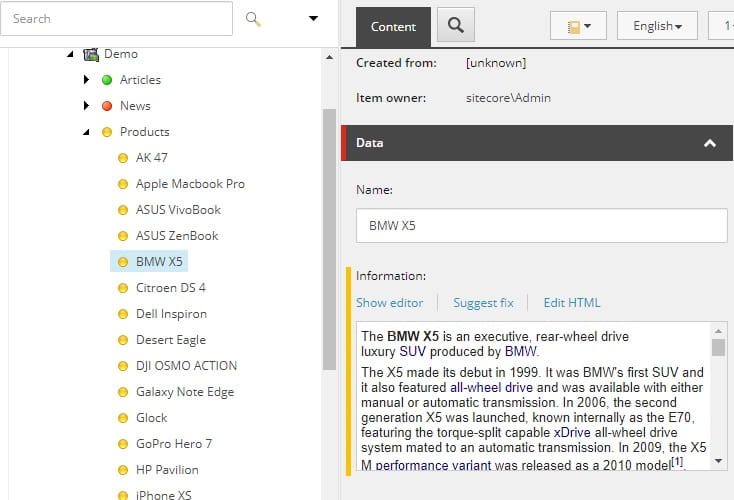Viewport: 734px width, 500px height.
Task: Select the AK 47 product
Action: pos(152,158)
